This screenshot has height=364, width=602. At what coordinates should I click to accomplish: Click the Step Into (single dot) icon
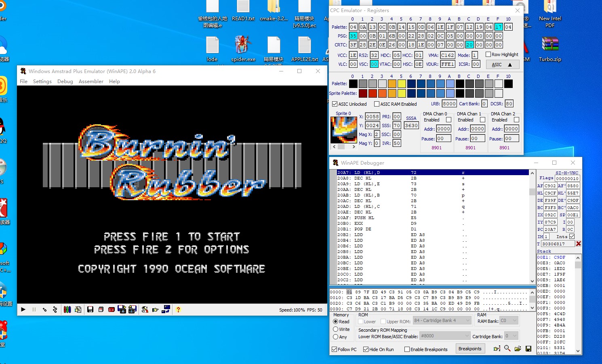tap(44, 310)
